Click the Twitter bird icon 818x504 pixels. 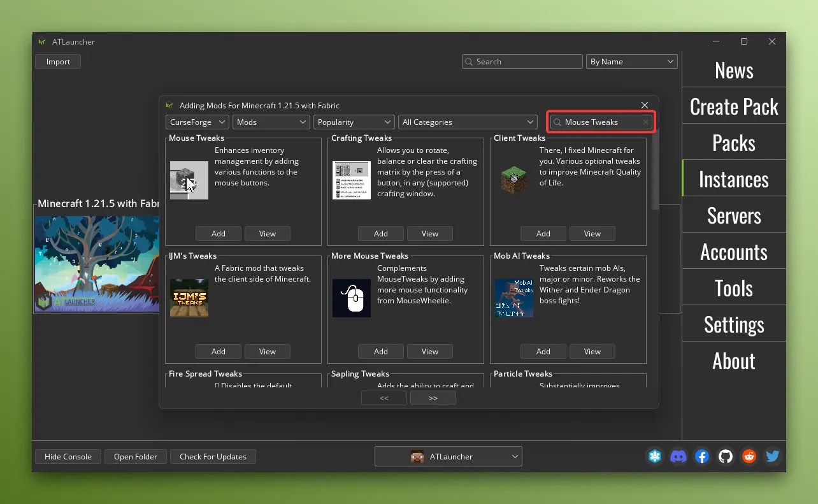773,456
